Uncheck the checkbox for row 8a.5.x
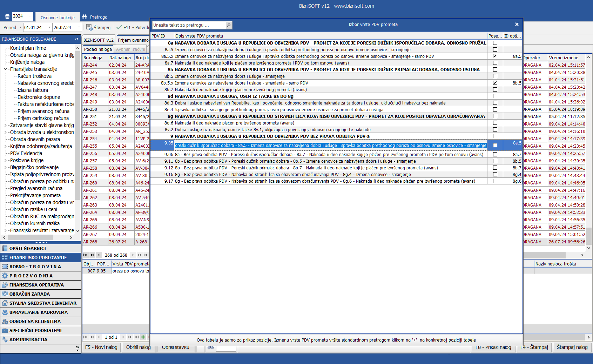This screenshot has width=593, height=364. coord(495,56)
